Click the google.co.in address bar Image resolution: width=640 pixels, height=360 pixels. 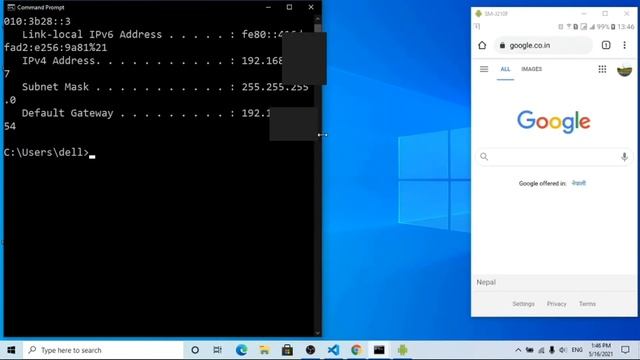tap(543, 45)
